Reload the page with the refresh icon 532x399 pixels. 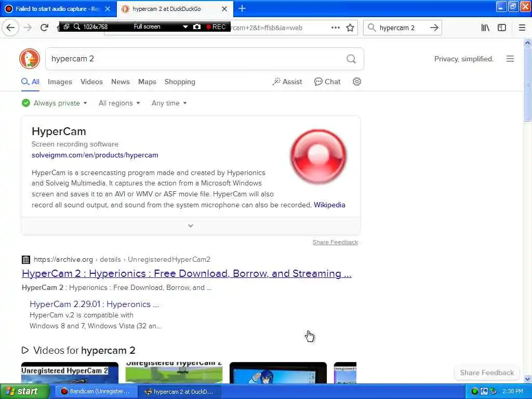(x=45, y=28)
